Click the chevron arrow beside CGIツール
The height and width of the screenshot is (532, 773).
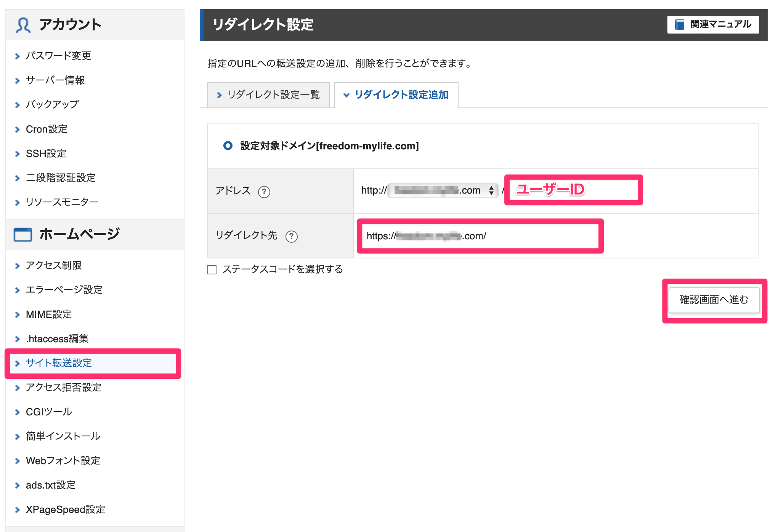point(17,412)
